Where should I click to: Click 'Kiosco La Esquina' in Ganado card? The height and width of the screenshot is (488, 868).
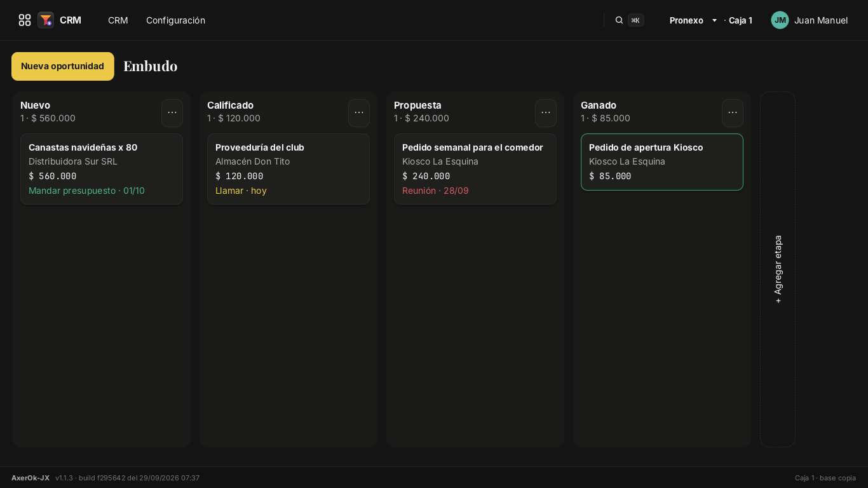(x=627, y=161)
